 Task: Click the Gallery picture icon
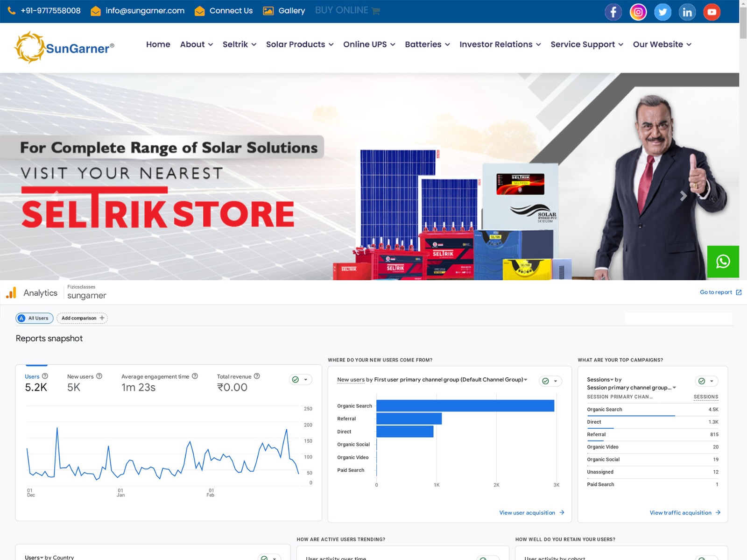(x=268, y=11)
